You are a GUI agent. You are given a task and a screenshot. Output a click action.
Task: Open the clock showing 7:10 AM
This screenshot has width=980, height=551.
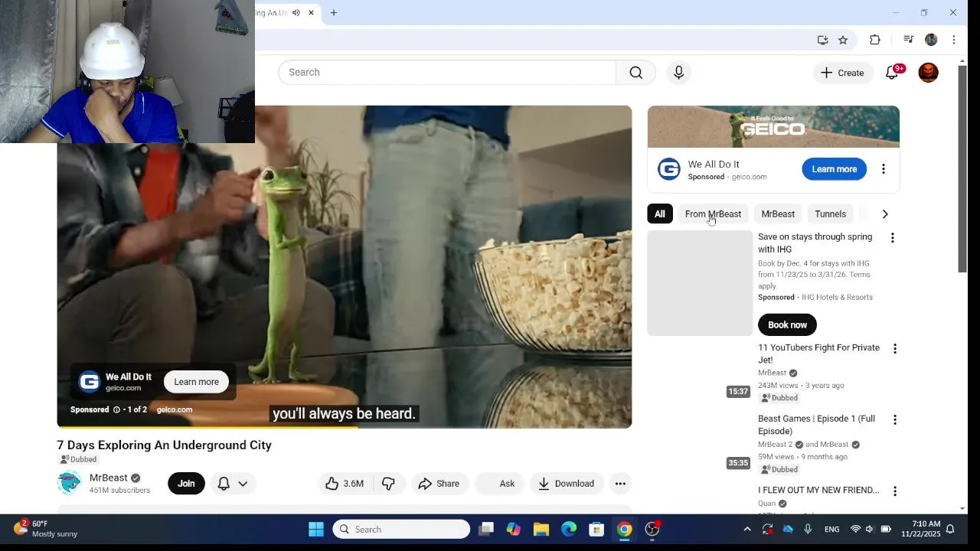pyautogui.click(x=920, y=529)
